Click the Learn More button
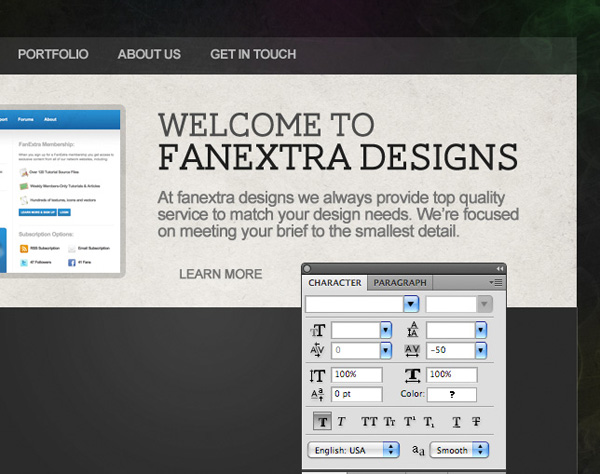600x474 pixels. point(221,274)
